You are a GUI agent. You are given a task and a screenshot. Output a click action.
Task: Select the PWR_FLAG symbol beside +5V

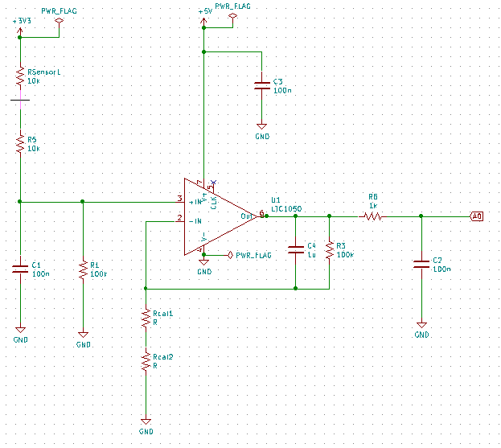233,15
